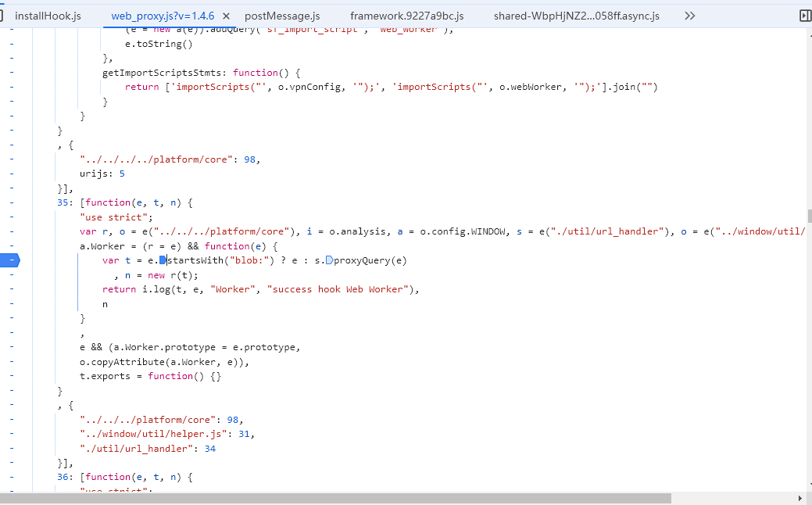
Task: Remove the blue breakpoint marker in the gutter
Action: (10, 260)
